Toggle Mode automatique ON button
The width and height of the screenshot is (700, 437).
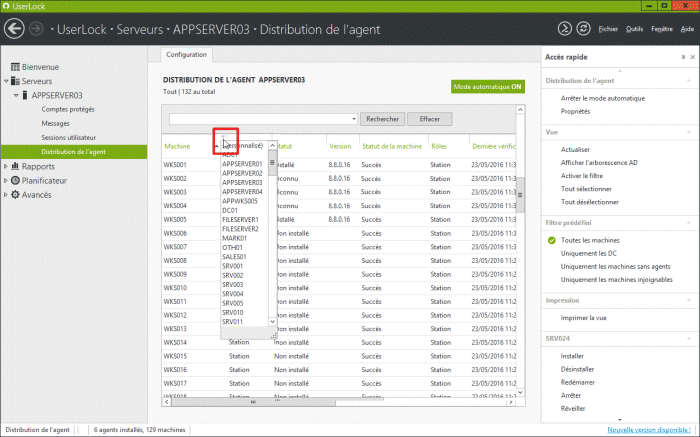click(488, 87)
